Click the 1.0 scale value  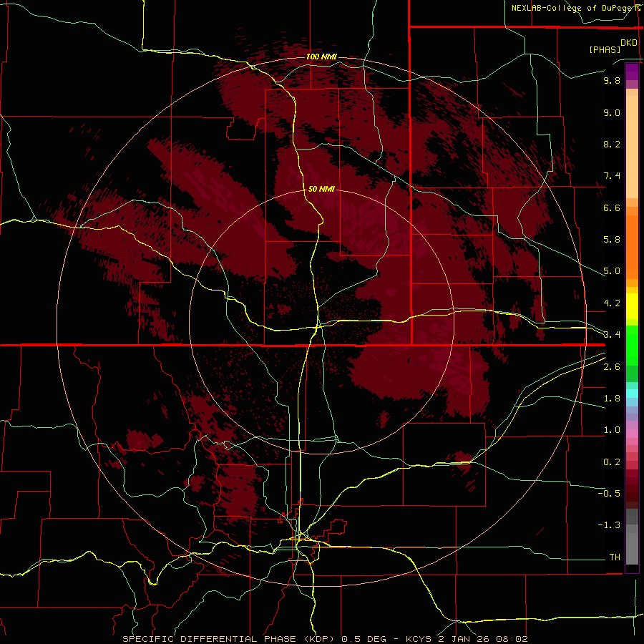coord(612,430)
